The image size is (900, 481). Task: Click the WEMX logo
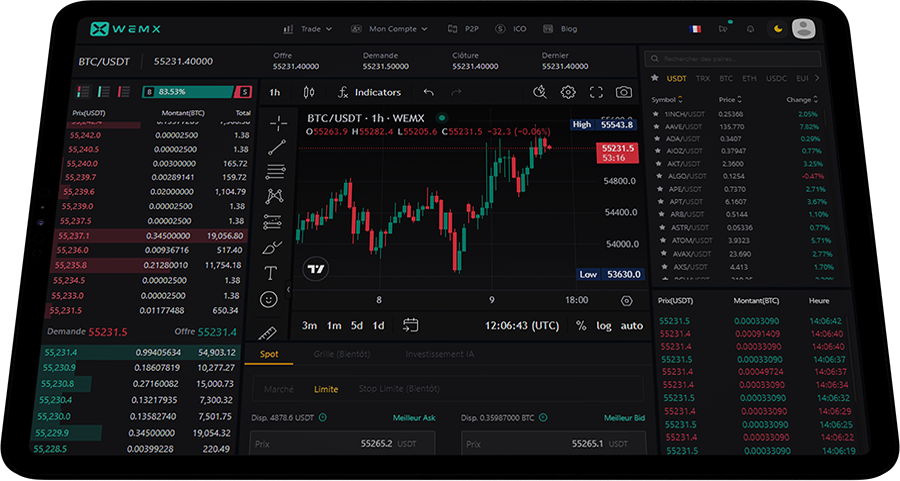click(x=125, y=29)
